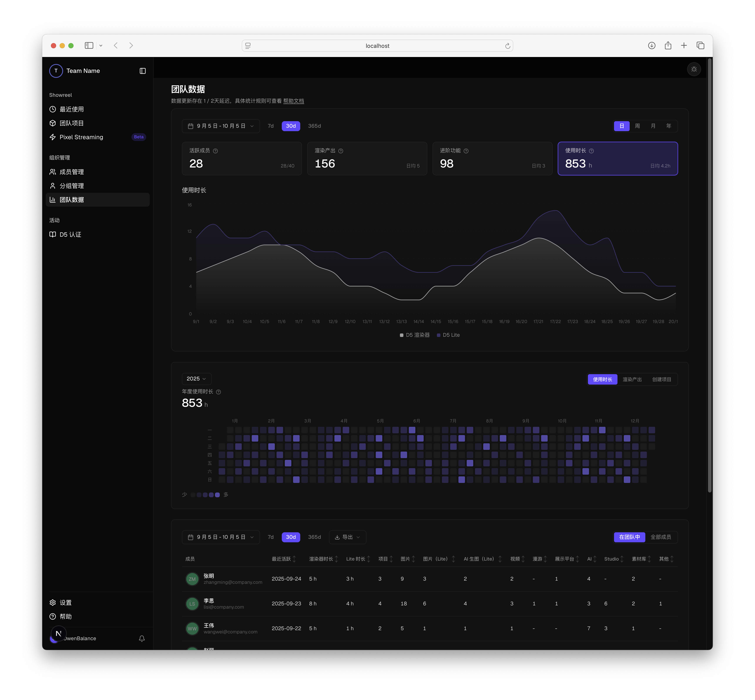This screenshot has width=755, height=700.
Task: Click the notification bell icon
Action: (142, 639)
